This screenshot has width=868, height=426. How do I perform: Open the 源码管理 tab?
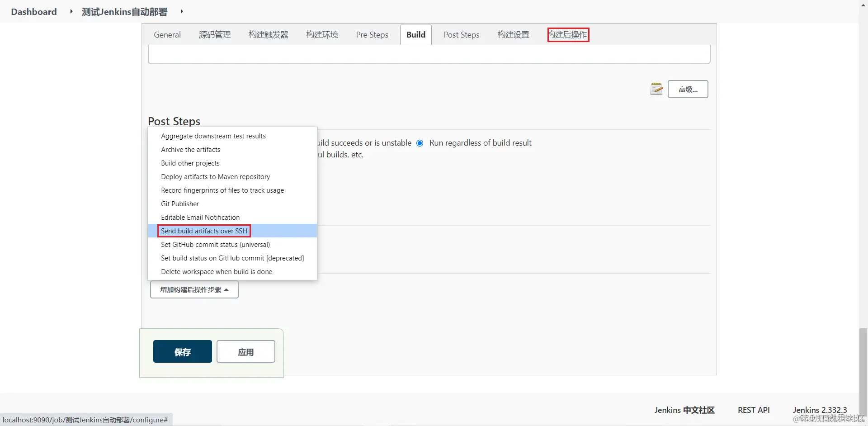click(215, 34)
